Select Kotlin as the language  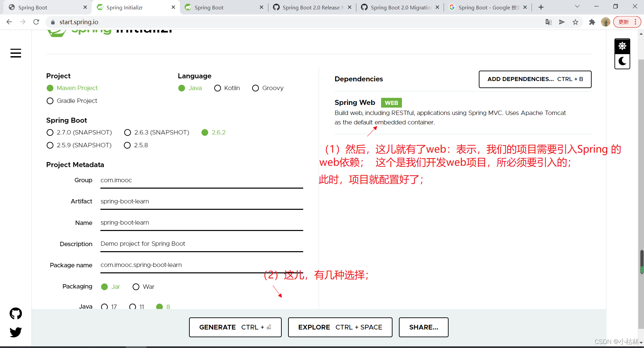tap(217, 88)
